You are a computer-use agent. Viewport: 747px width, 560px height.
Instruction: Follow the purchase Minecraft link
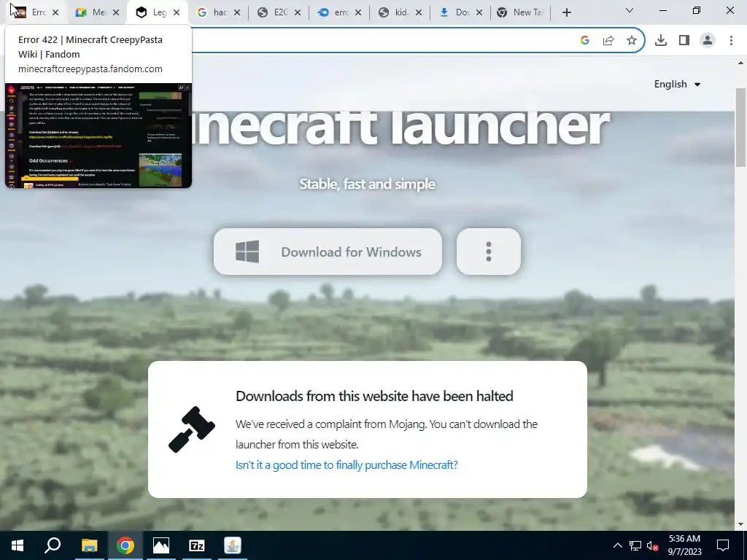click(347, 464)
